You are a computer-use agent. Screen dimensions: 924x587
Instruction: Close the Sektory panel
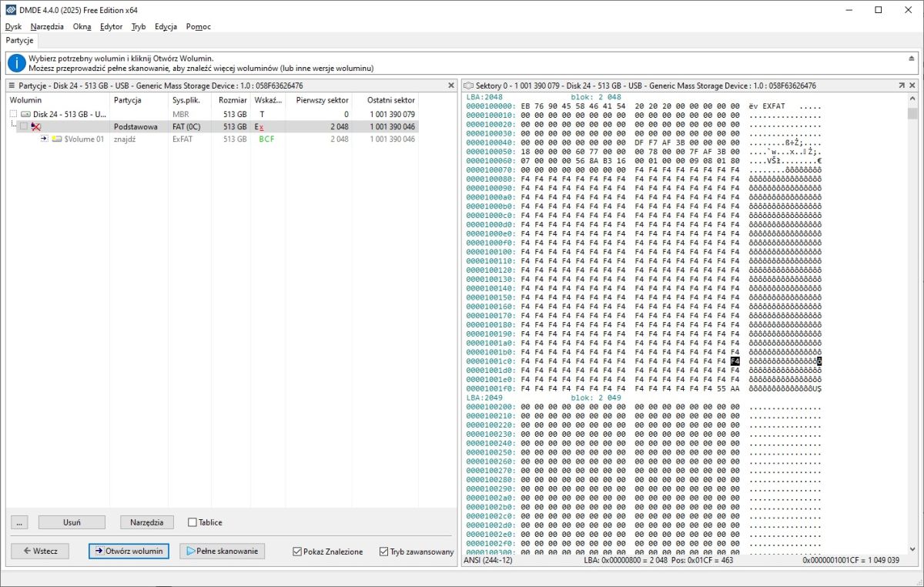tap(912, 86)
